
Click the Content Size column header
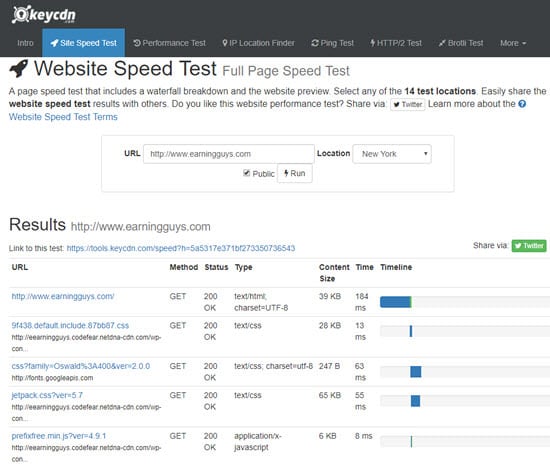[334, 273]
